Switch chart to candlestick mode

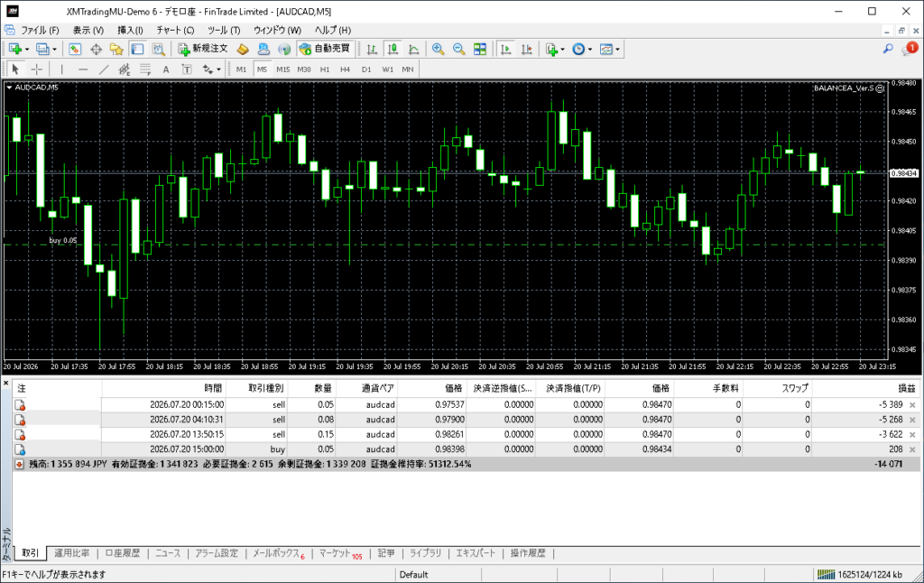coord(393,49)
